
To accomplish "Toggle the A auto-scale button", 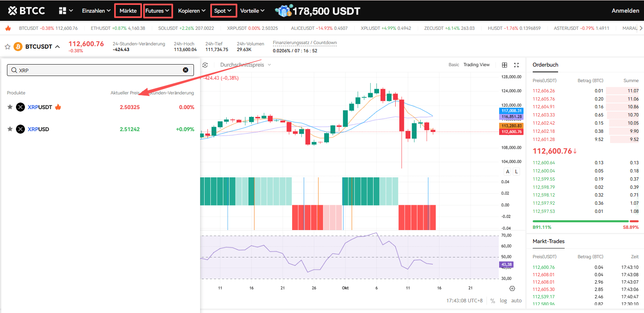I will pos(508,172).
